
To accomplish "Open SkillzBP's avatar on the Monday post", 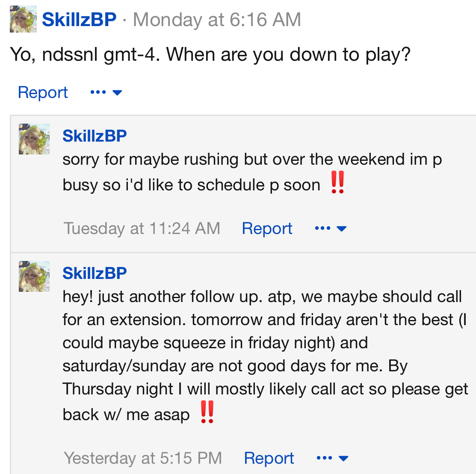I will click(x=23, y=19).
